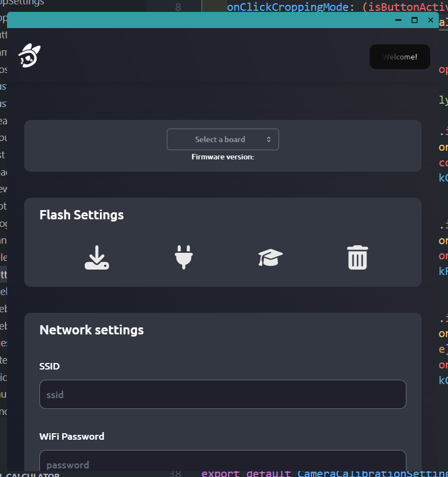448x477 pixels.
Task: Click the Firmware version label
Action: [x=223, y=157]
